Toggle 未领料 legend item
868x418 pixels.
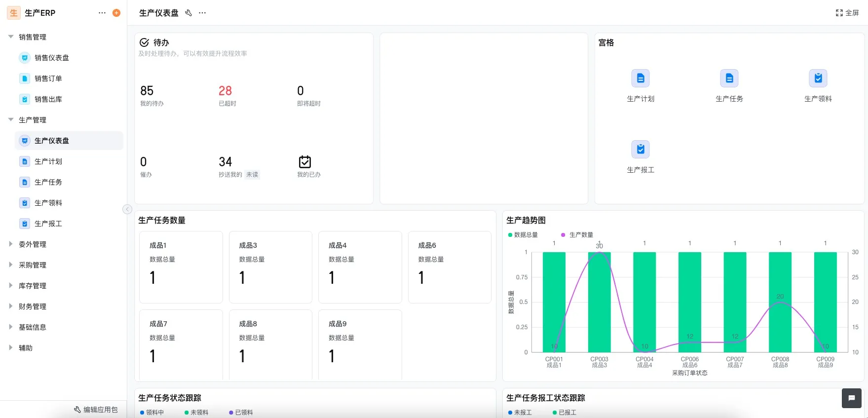(x=196, y=413)
